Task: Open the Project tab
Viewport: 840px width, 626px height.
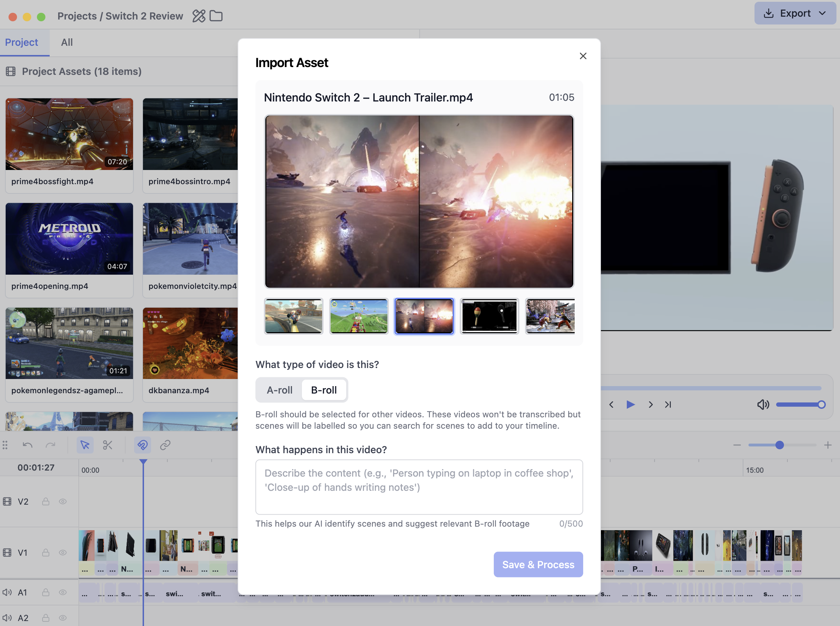Action: (22, 43)
